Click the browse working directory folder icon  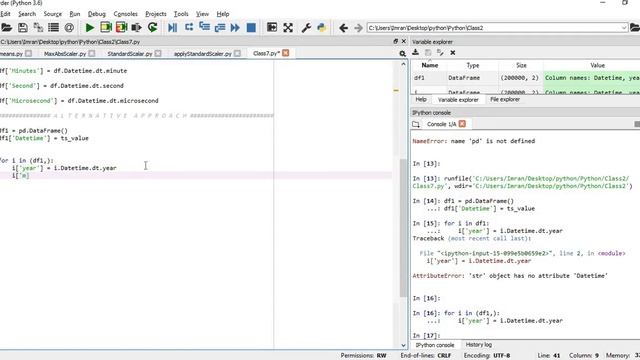point(635,28)
